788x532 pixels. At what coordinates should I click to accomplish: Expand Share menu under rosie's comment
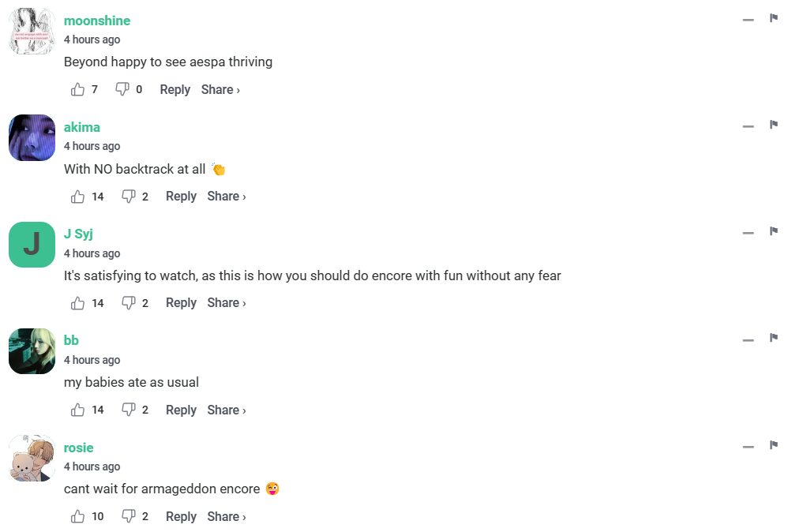coord(227,517)
